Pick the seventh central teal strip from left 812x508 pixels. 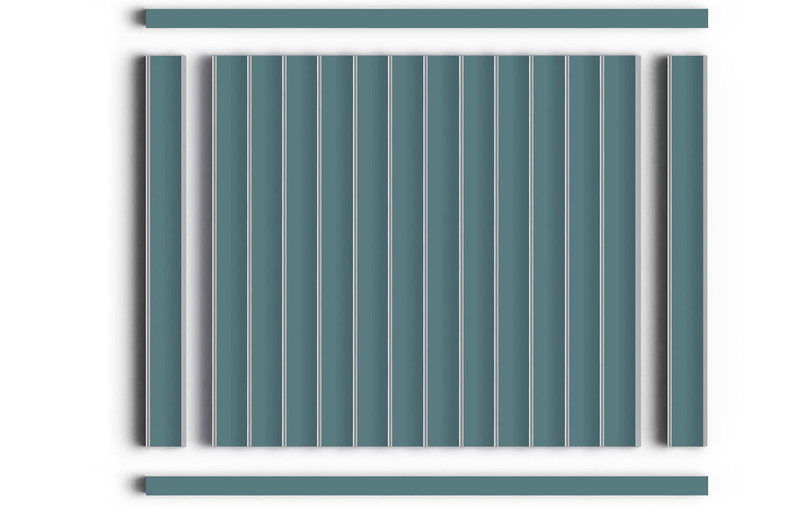443,251
